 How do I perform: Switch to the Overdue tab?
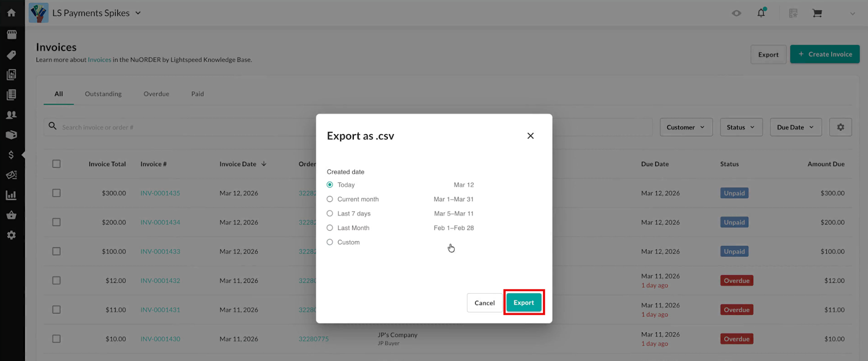(x=156, y=94)
